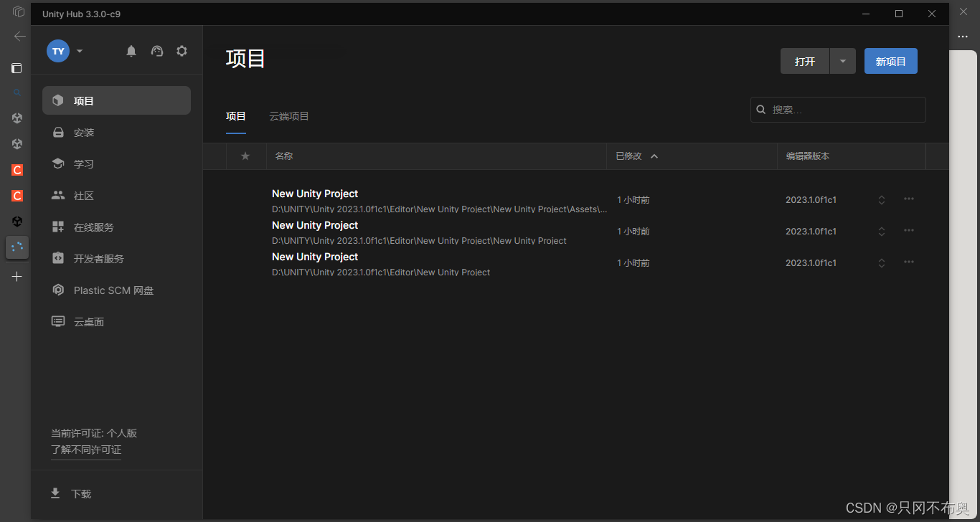Focus the 搜索 search field
Image resolution: width=980 pixels, height=522 pixels.
pos(838,110)
